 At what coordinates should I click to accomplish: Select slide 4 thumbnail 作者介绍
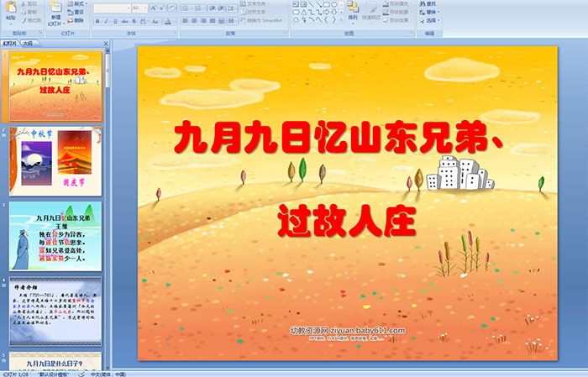(x=55, y=312)
